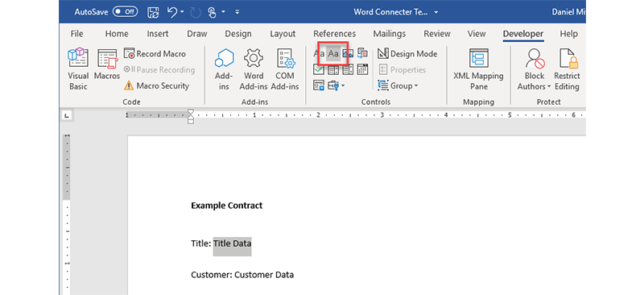Insert a Check Box content control

[319, 69]
